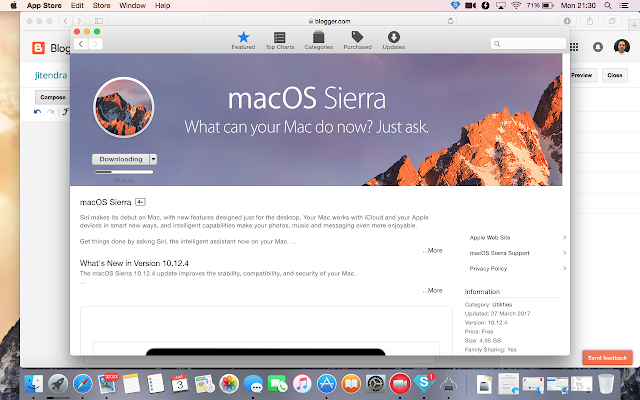Open the Privacy Policy link

(x=488, y=269)
